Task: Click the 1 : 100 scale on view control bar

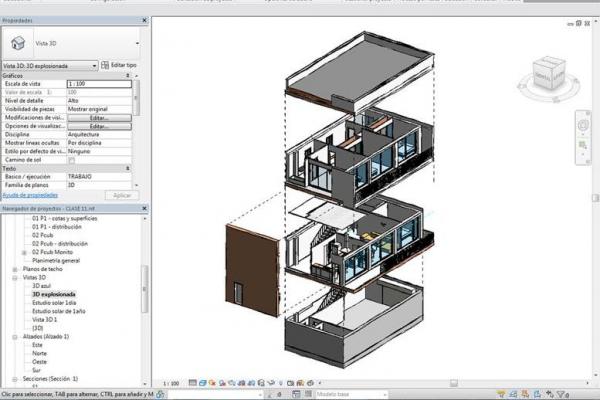Action: 172,383
